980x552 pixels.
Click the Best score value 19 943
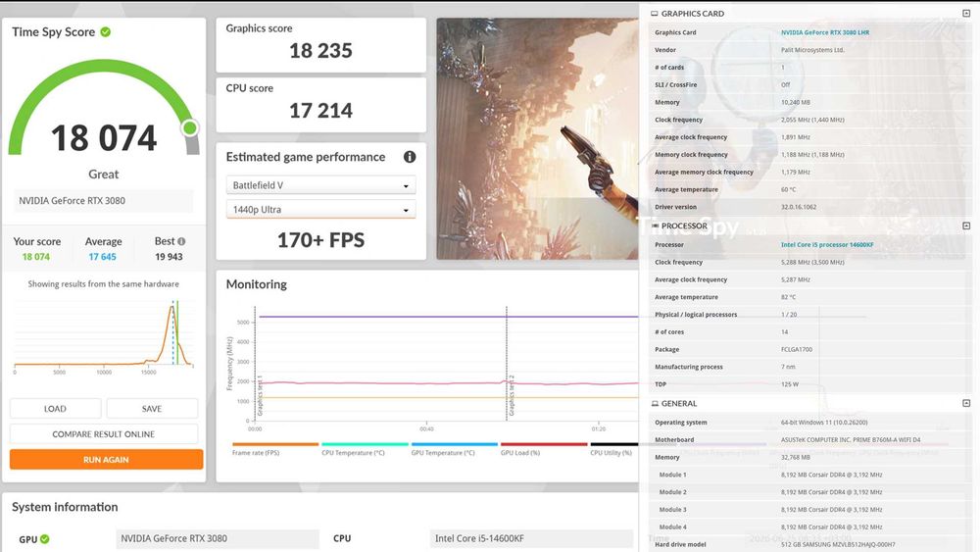(x=169, y=257)
